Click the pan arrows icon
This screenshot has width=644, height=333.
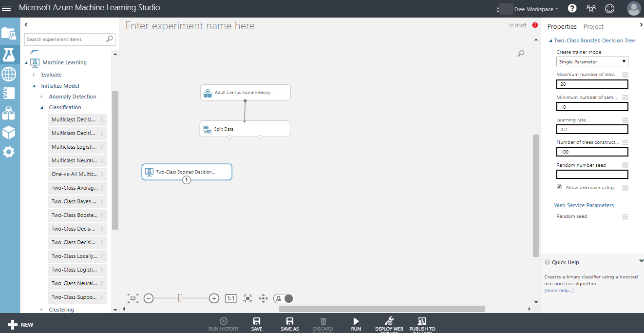coord(263,298)
